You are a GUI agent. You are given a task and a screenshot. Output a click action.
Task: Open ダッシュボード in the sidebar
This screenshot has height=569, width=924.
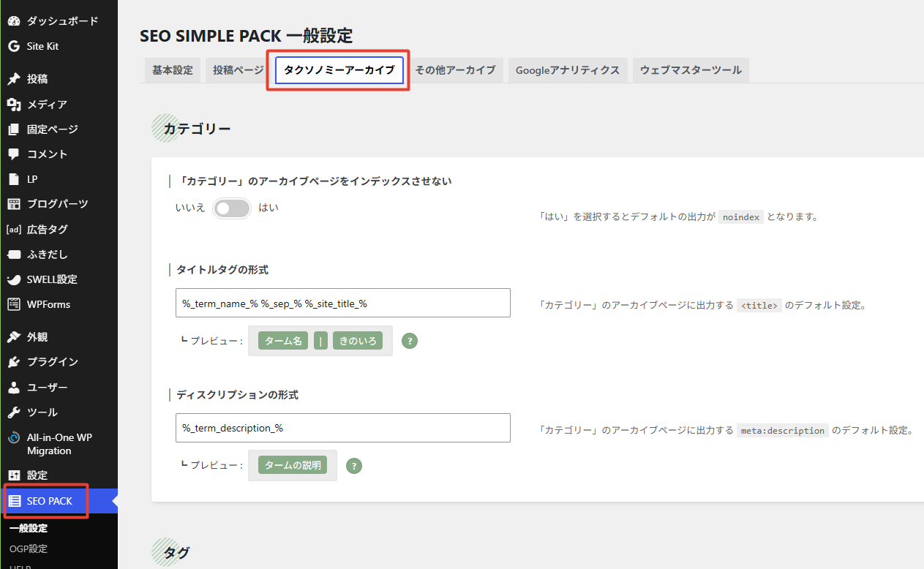[x=62, y=21]
